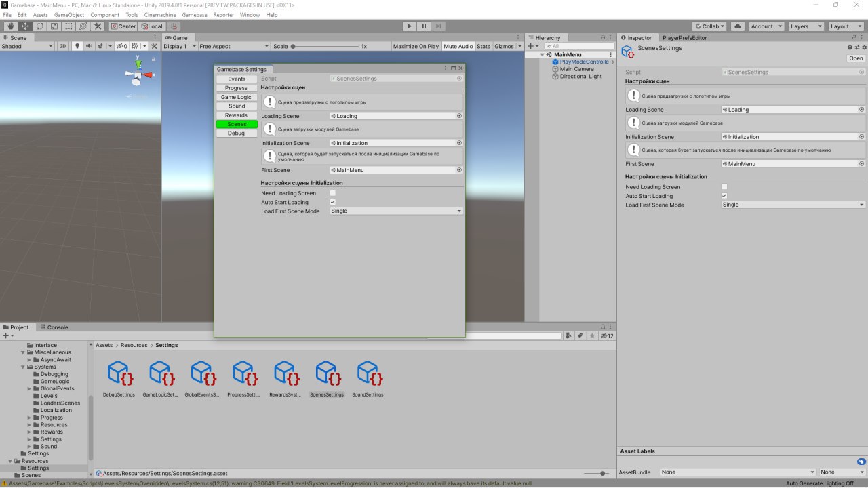Lock the Hierarchy panel
868x488 pixels.
pyautogui.click(x=603, y=37)
